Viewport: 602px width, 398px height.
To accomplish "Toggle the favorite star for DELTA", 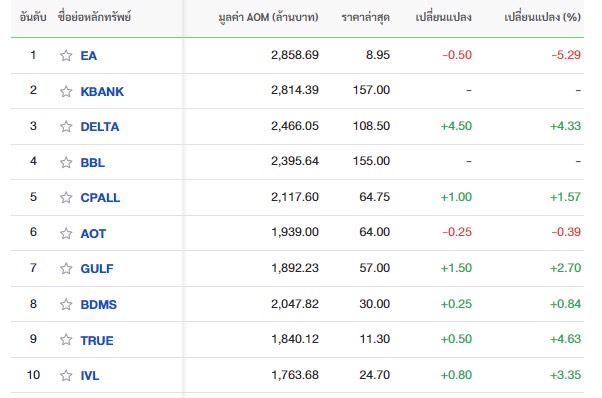I will point(66,126).
